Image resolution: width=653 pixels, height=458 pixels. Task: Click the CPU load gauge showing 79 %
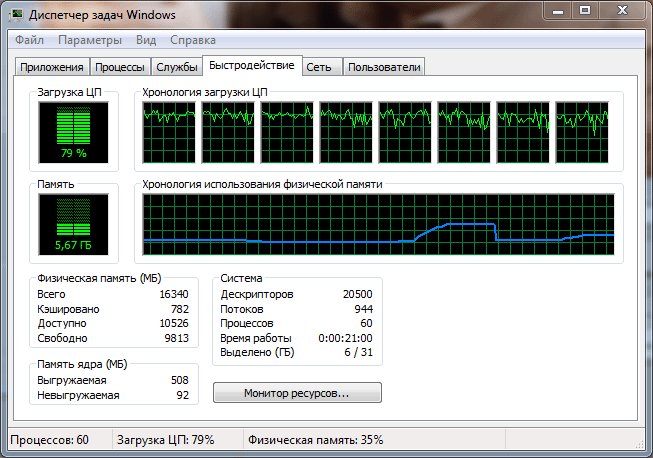(x=73, y=132)
